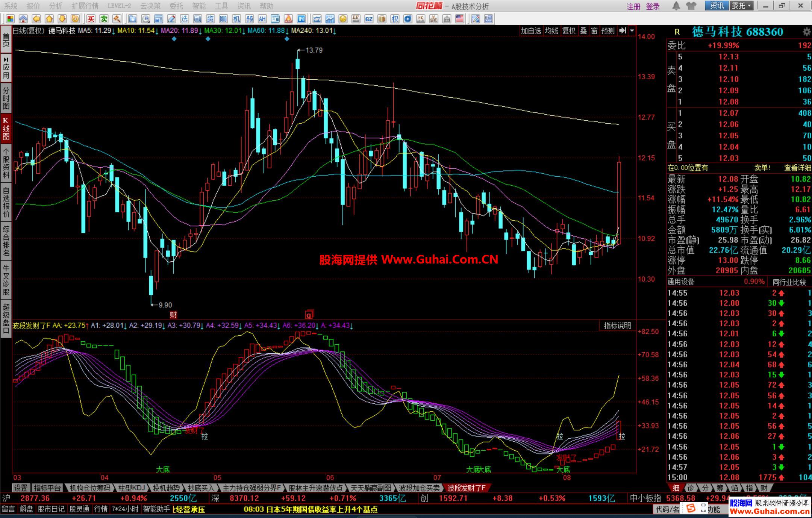812x518 pixels.
Task: Click the red 买 buy icon
Action: point(91,19)
